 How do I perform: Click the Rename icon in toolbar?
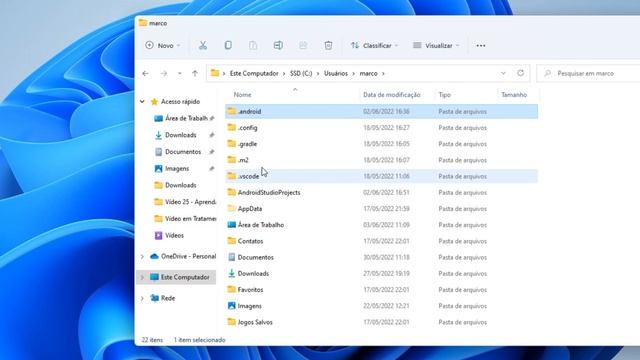point(278,45)
